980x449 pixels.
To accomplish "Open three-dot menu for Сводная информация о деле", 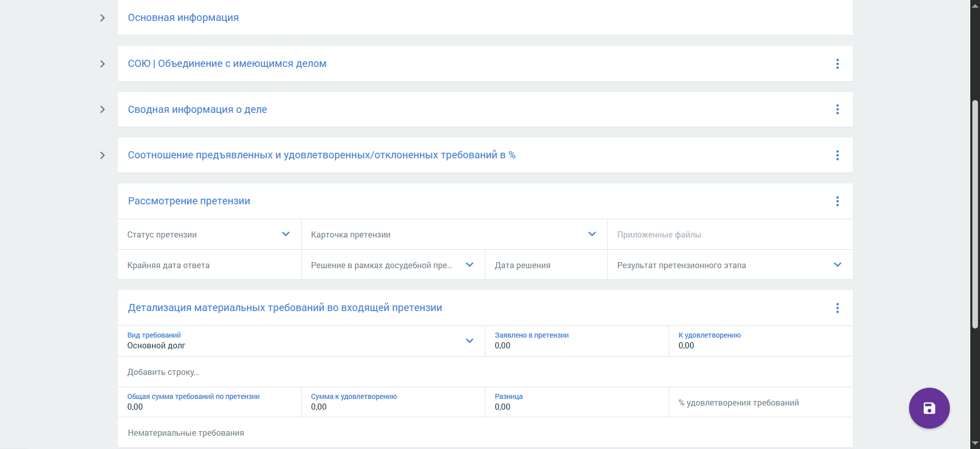I will (x=837, y=109).
